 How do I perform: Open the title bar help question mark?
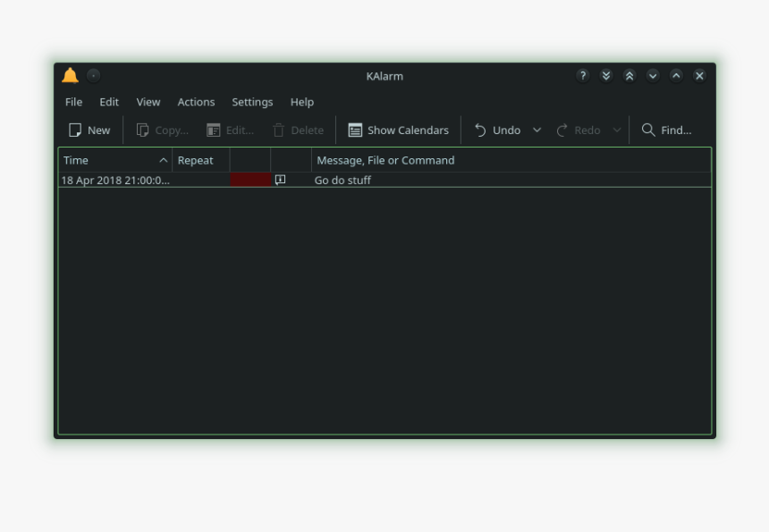click(x=583, y=75)
